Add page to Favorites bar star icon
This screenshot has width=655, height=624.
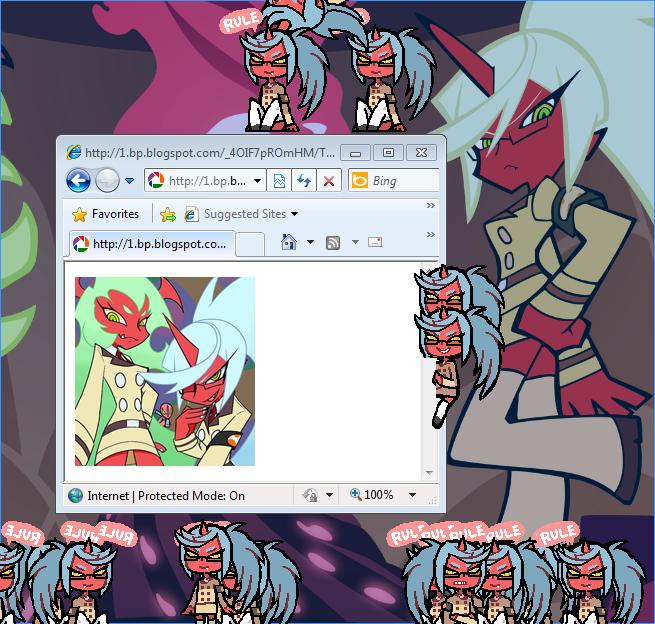(168, 214)
